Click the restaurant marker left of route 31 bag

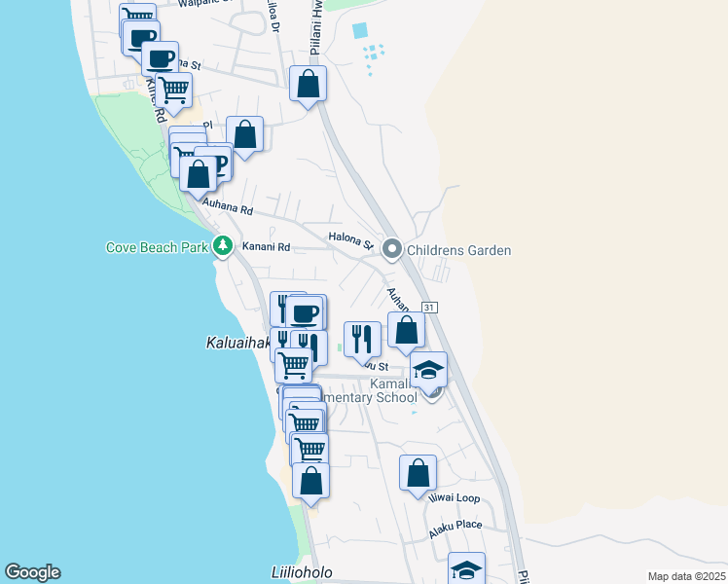[x=362, y=343]
